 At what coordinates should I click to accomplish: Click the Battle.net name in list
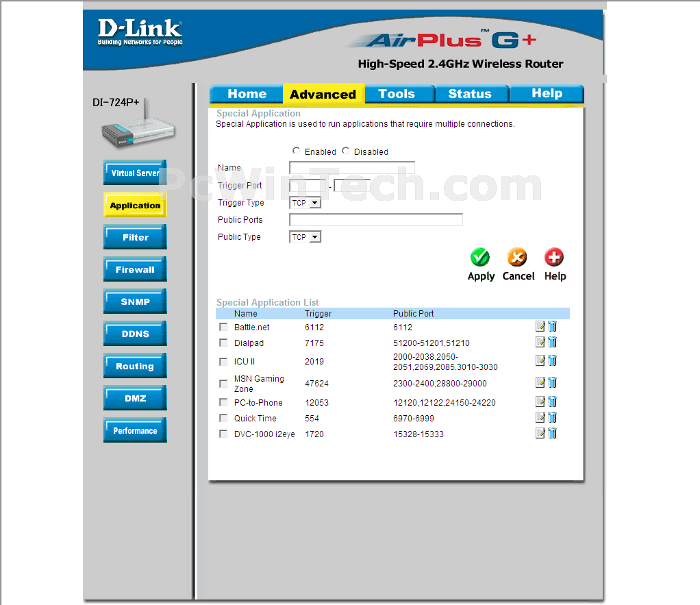tap(252, 328)
